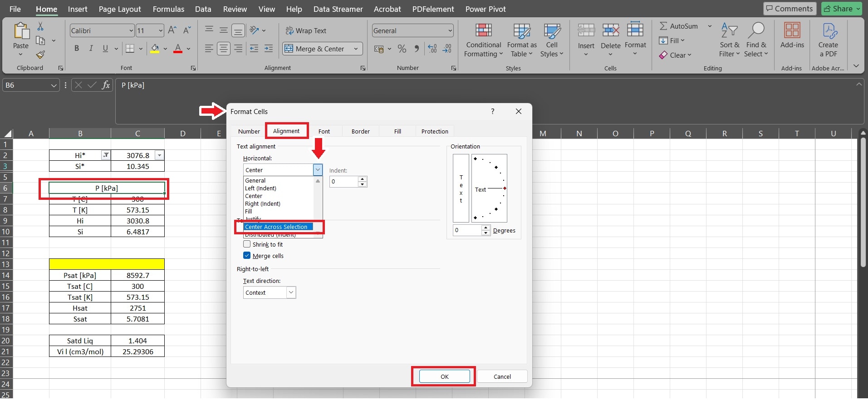Click the AutoSum sigma icon
The image size is (868, 411).
[x=663, y=26]
